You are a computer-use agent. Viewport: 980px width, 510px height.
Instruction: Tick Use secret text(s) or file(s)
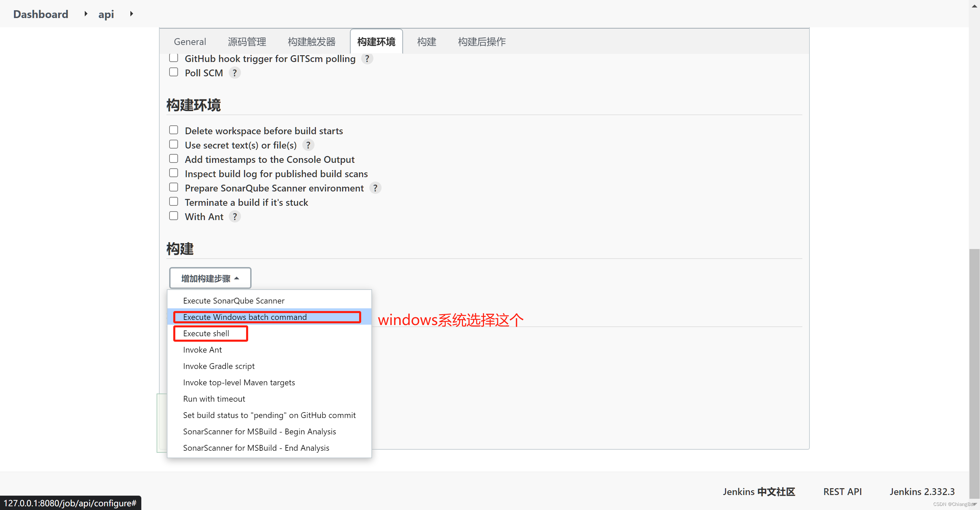click(x=174, y=144)
